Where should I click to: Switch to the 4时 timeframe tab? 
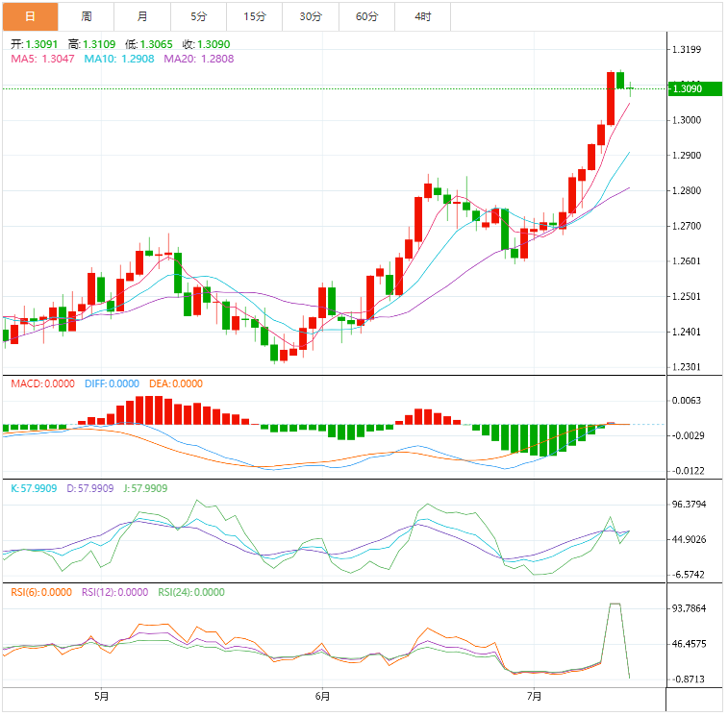point(422,16)
